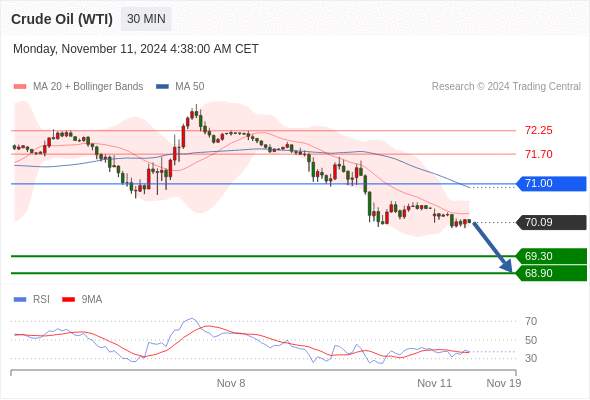590x400 pixels.
Task: Click the blue MA 50 legend swatch
Action: point(163,87)
